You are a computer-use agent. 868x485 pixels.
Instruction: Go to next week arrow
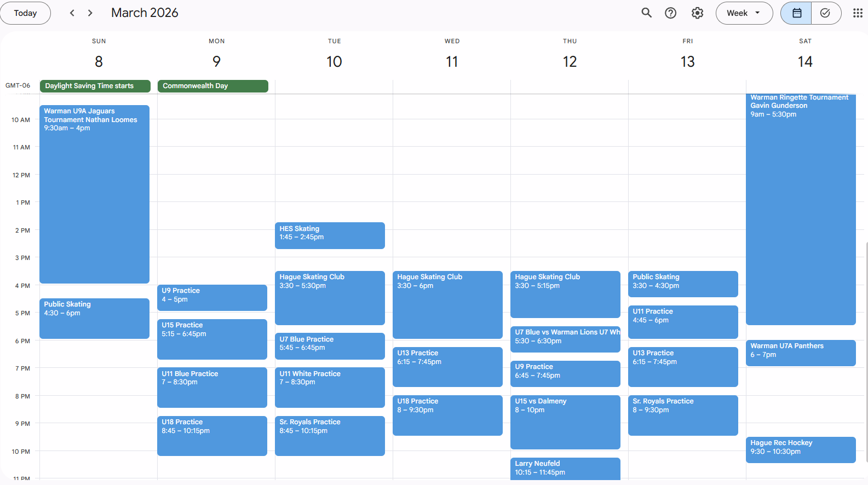90,13
